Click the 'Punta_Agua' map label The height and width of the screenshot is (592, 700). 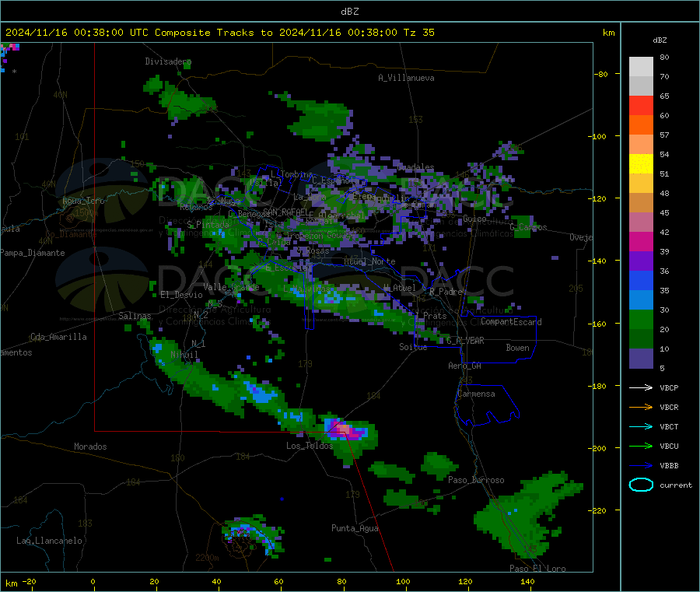(355, 529)
